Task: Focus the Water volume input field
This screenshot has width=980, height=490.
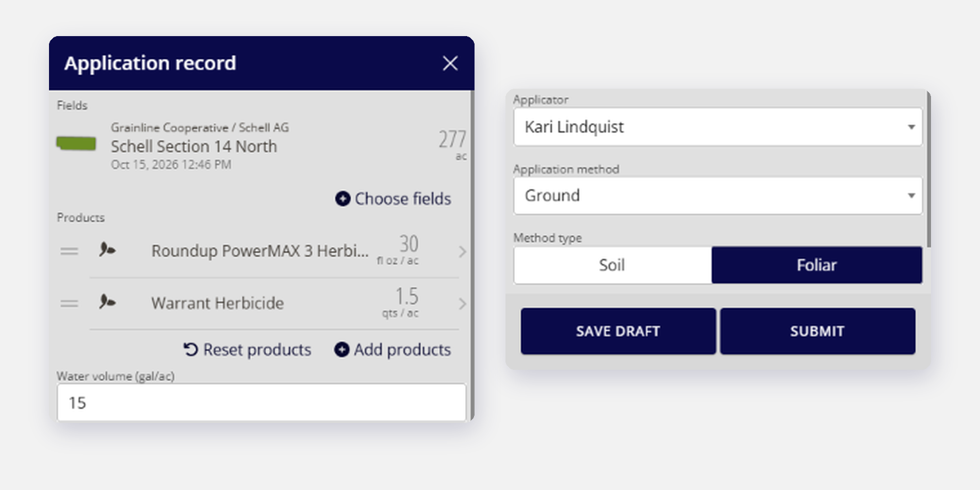Action: coord(262,402)
